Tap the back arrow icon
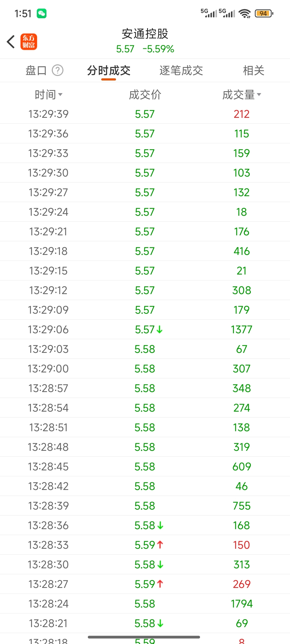Viewport: 290px width, 644px height. point(11,42)
